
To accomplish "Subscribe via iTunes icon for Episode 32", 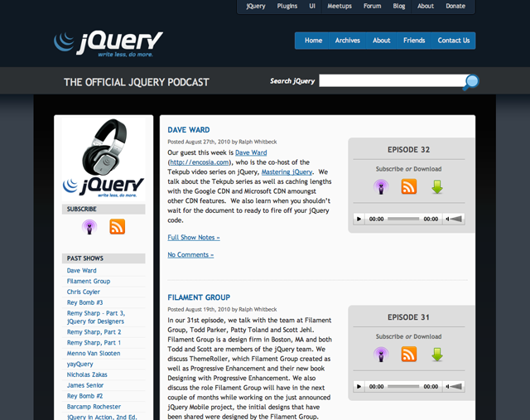I will (x=381, y=186).
